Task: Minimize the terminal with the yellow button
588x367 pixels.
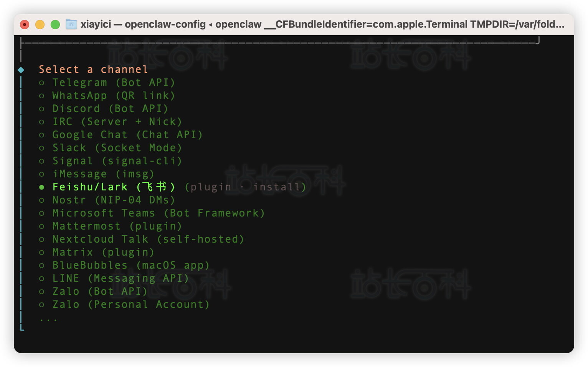Action: tap(40, 25)
